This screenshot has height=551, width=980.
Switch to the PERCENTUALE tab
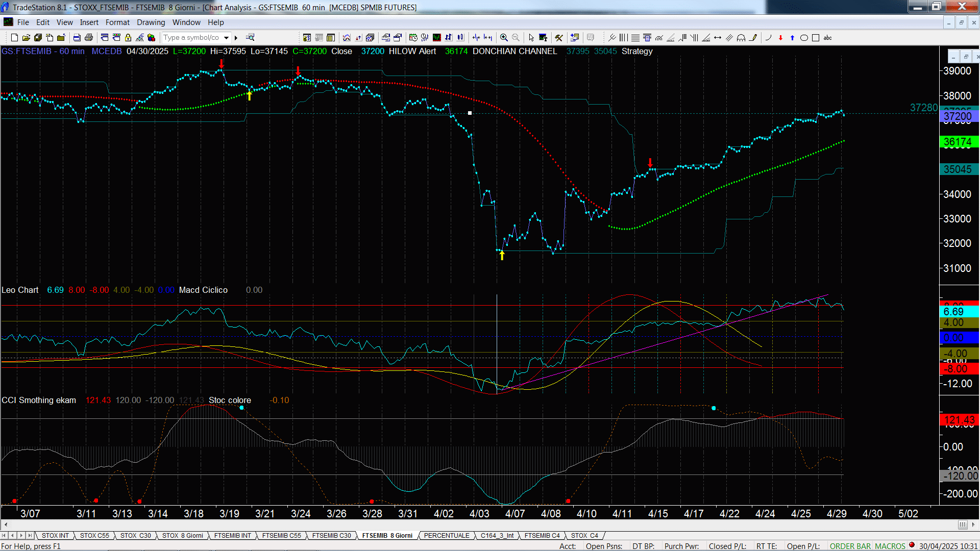coord(447,535)
